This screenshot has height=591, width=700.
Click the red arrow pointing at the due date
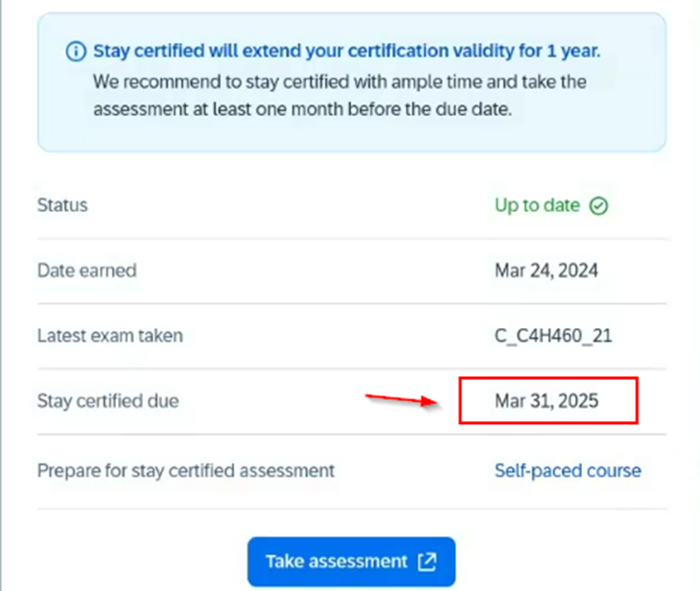pos(402,400)
